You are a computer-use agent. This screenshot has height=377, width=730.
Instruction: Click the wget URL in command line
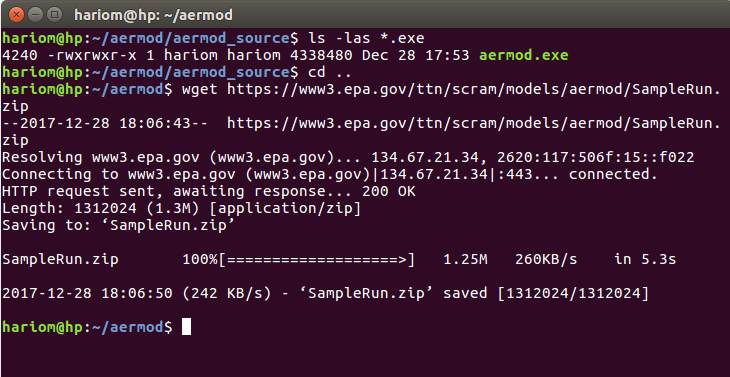473,89
